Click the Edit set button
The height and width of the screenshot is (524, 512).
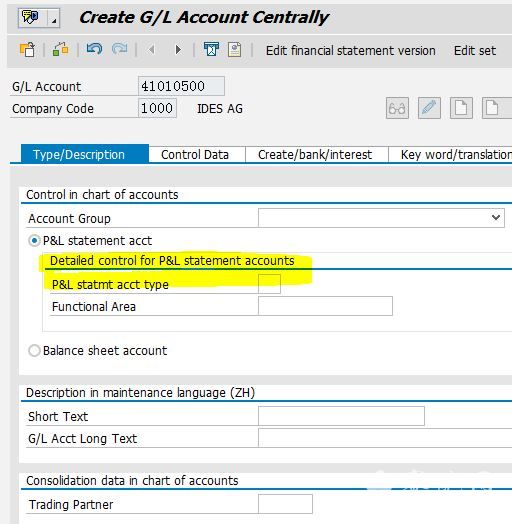tap(475, 50)
